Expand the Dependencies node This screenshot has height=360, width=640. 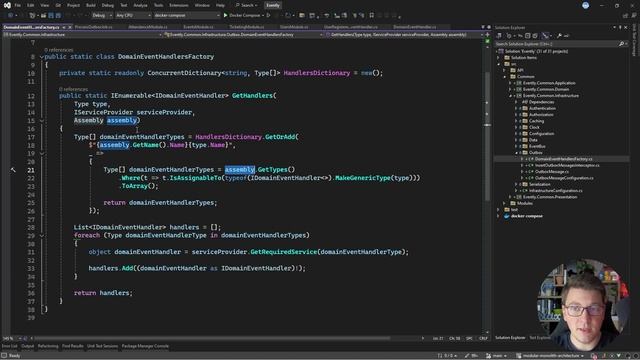pos(516,102)
